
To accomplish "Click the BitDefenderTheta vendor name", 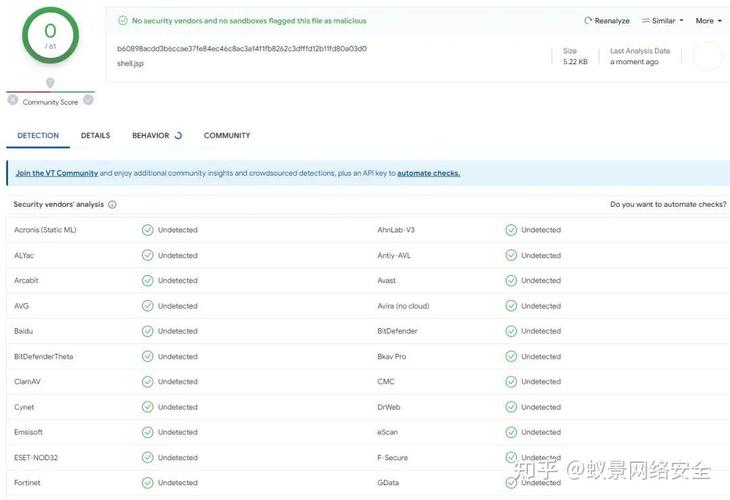I will click(43, 357).
